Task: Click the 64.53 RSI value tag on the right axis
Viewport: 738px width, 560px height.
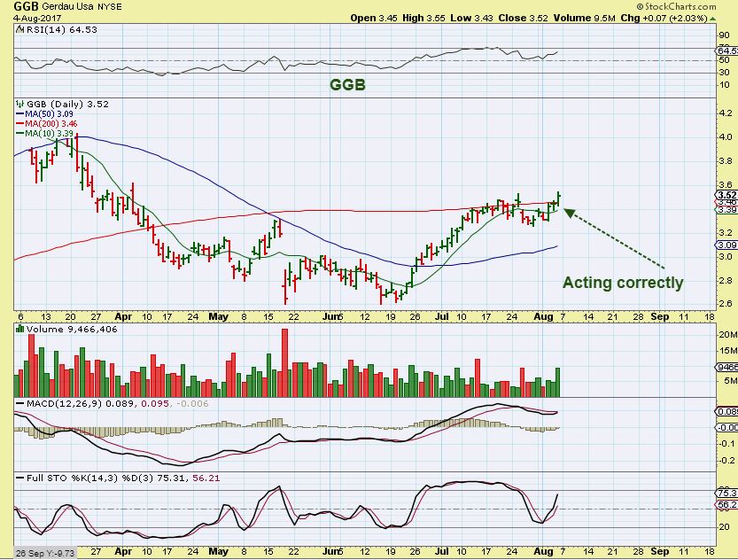Action: (x=726, y=51)
